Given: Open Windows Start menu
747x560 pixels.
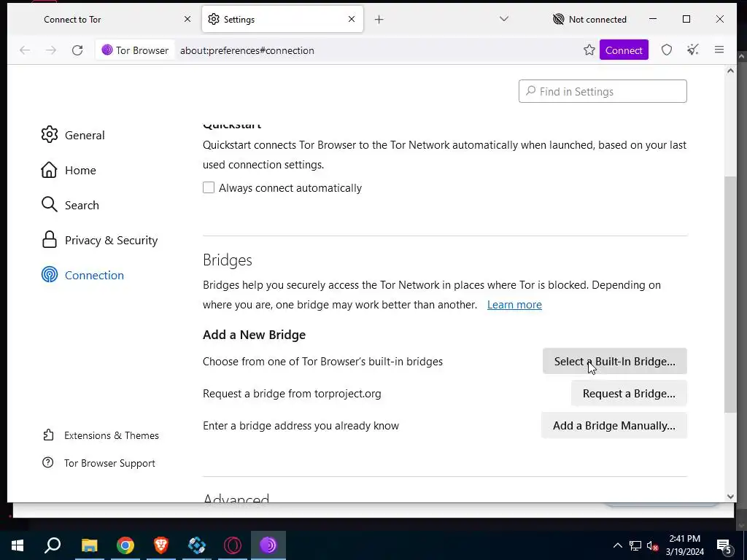Looking at the screenshot, I should click(18, 545).
